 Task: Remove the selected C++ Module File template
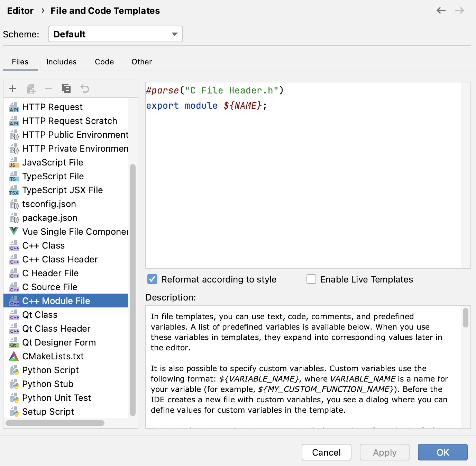tap(48, 89)
